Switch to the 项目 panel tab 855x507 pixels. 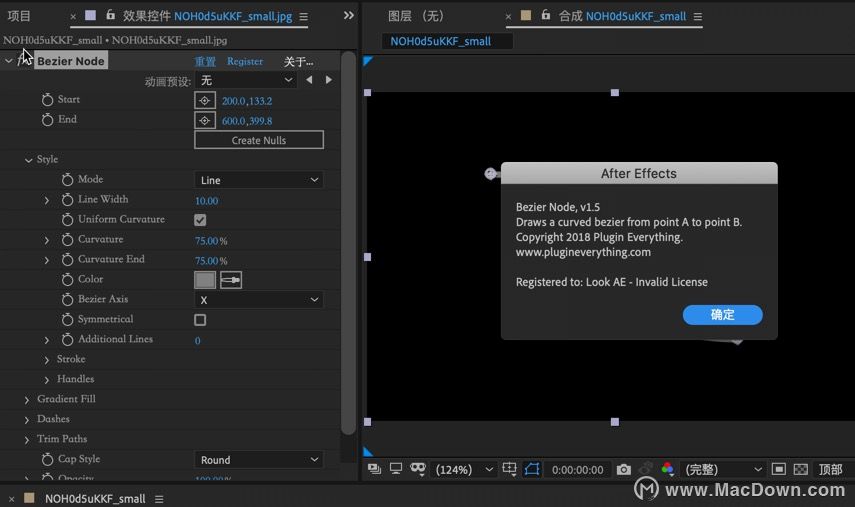click(19, 16)
